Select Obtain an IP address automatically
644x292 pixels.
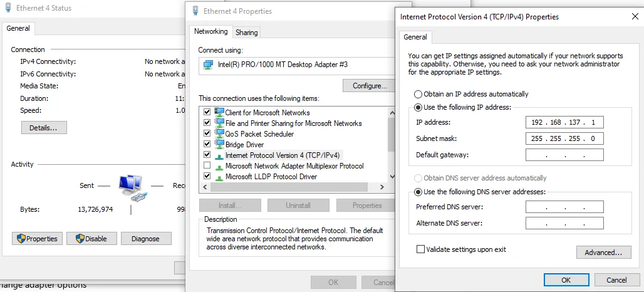418,94
